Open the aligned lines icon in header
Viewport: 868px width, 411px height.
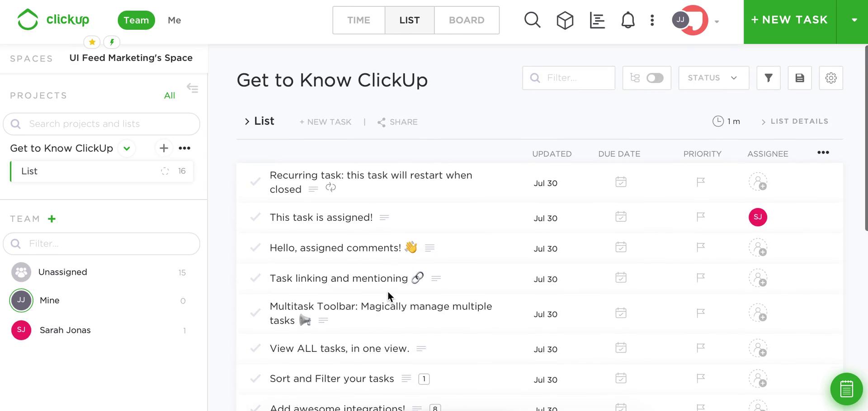[x=597, y=20]
